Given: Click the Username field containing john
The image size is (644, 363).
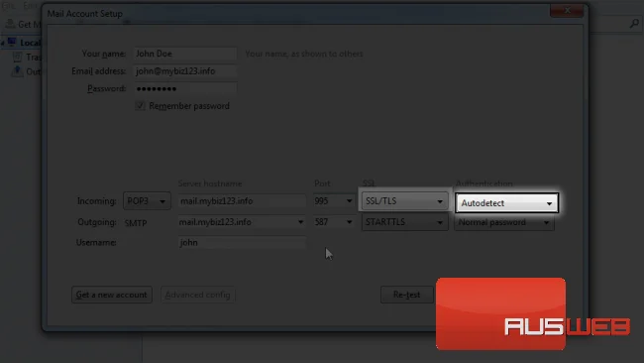Looking at the screenshot, I should coord(242,243).
